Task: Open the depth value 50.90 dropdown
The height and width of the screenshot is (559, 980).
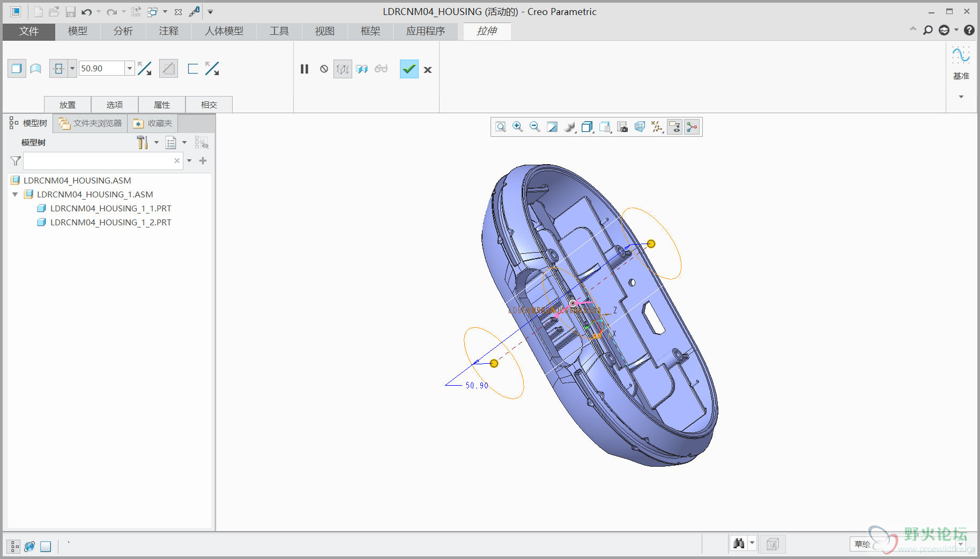Action: pos(129,69)
